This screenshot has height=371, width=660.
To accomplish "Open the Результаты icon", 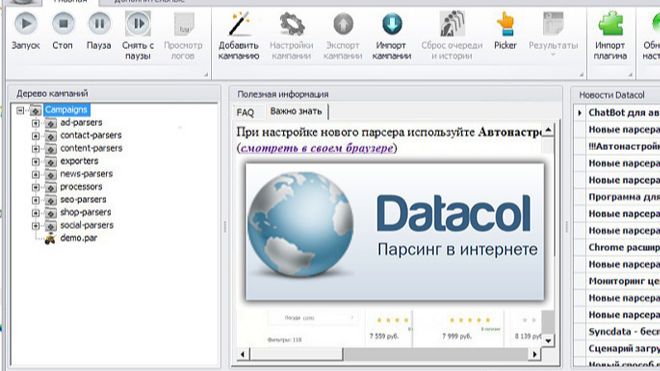I will click(553, 24).
